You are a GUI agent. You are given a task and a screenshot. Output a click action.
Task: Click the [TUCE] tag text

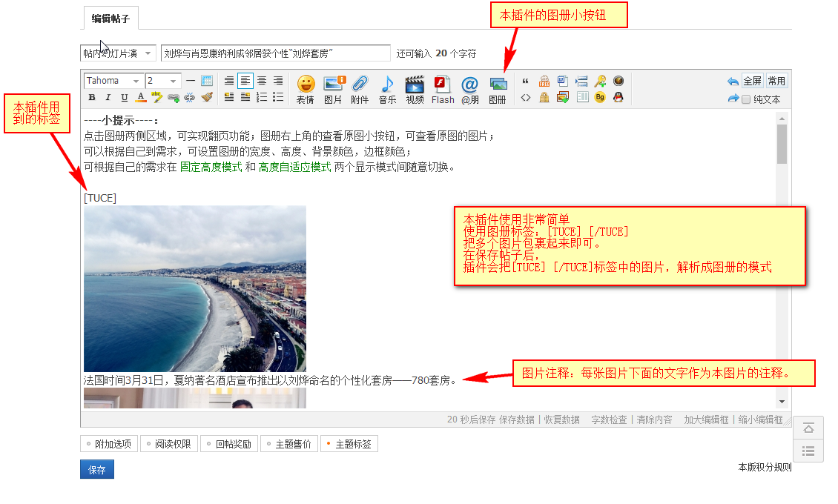[x=100, y=198]
